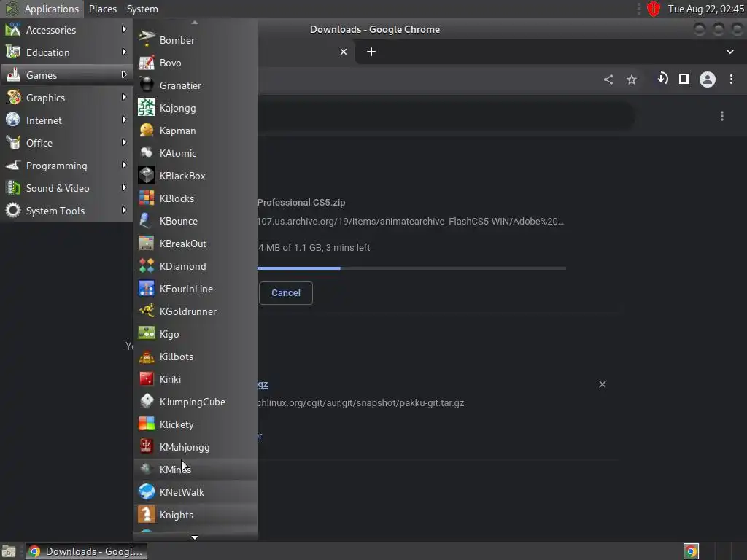Launch KJumpingCube game
Viewport: 747px width, 560px height.
196,402
